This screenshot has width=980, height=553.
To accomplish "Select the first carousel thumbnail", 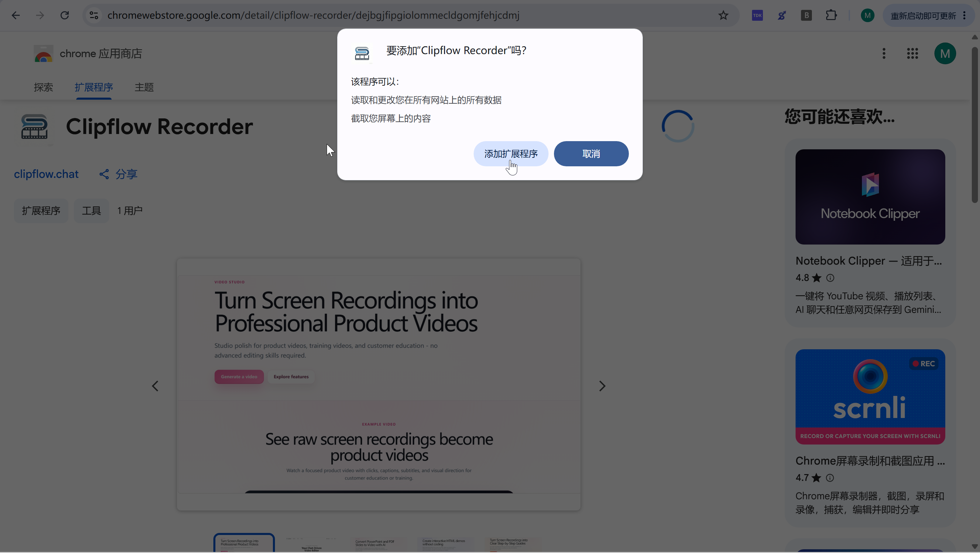I will [244, 543].
